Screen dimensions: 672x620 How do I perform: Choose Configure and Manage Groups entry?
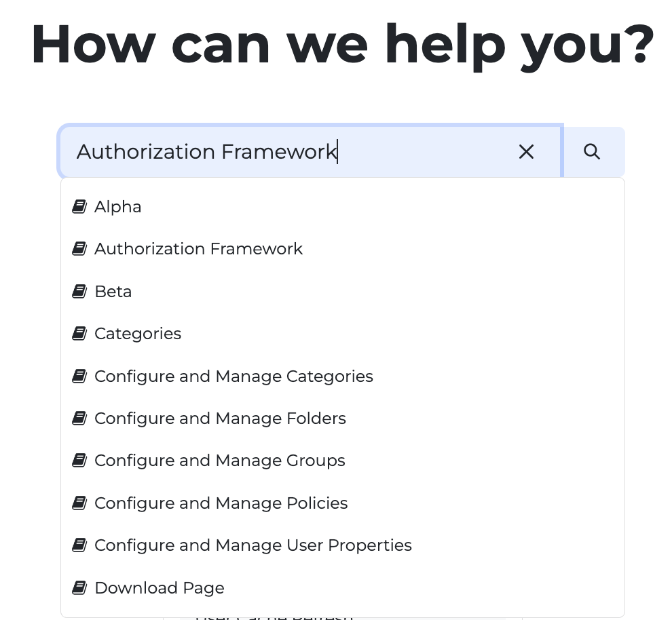point(219,461)
